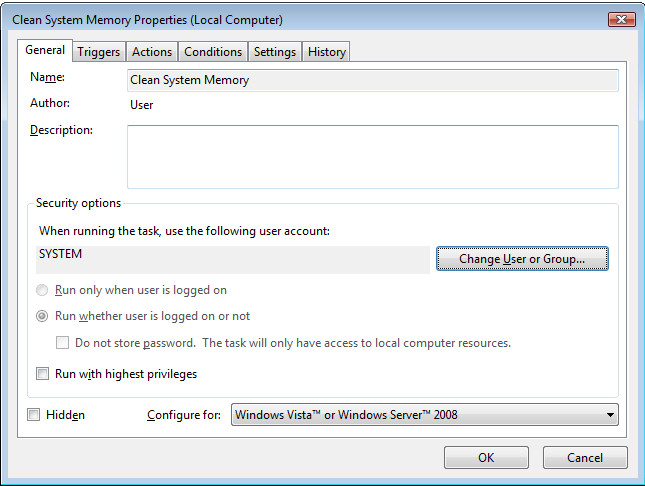Open the Conditions tab
645x486 pixels.
coord(213,52)
